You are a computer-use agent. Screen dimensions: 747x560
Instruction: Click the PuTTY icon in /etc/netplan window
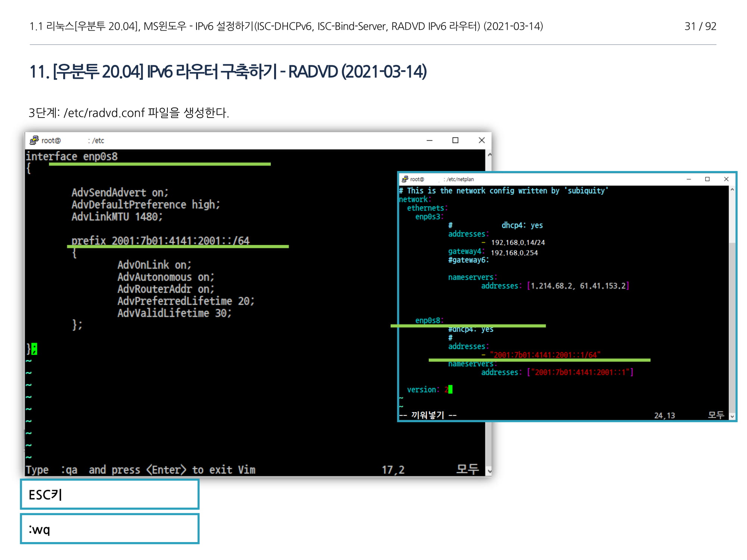point(405,179)
